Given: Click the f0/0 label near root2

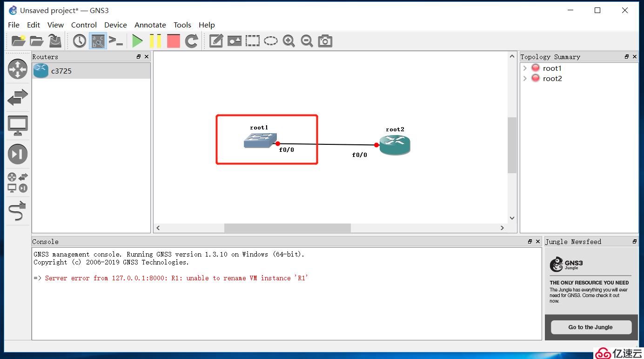Looking at the screenshot, I should [x=360, y=155].
